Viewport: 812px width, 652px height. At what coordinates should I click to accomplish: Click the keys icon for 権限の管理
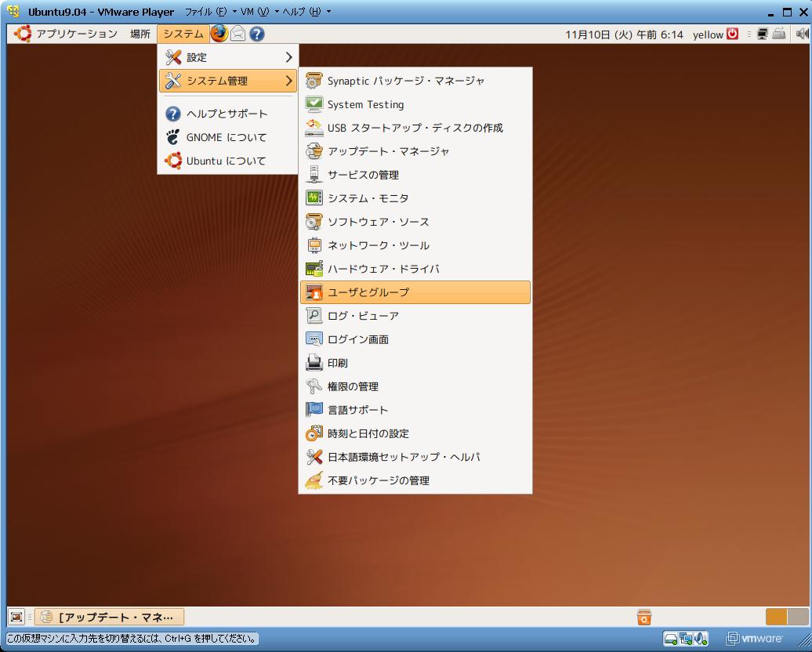pyautogui.click(x=314, y=386)
